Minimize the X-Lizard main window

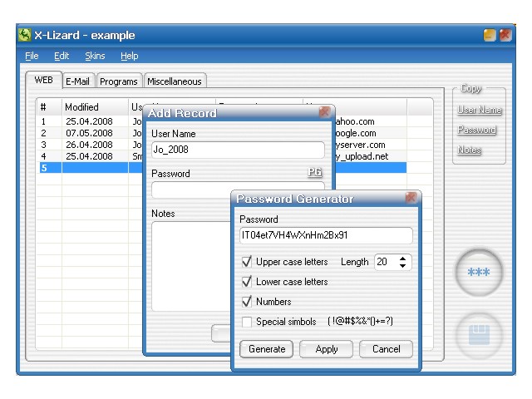490,35
